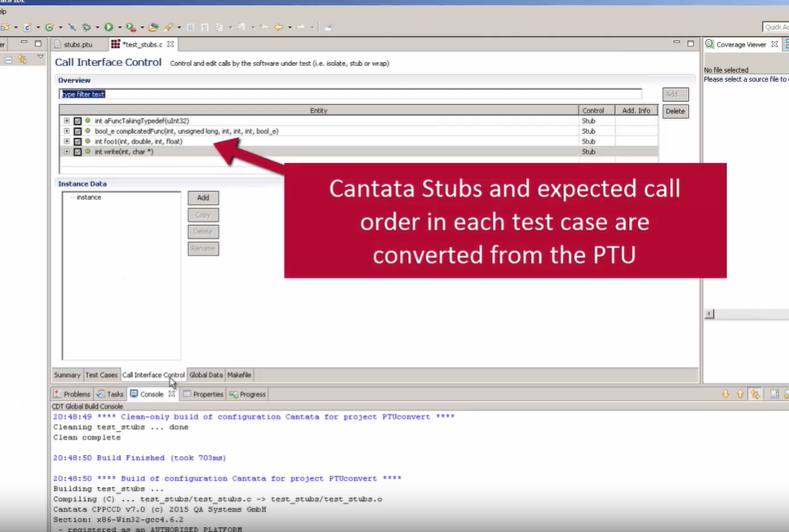The width and height of the screenshot is (789, 532).
Task: Open the back navigation history dropdown
Action: (290, 28)
